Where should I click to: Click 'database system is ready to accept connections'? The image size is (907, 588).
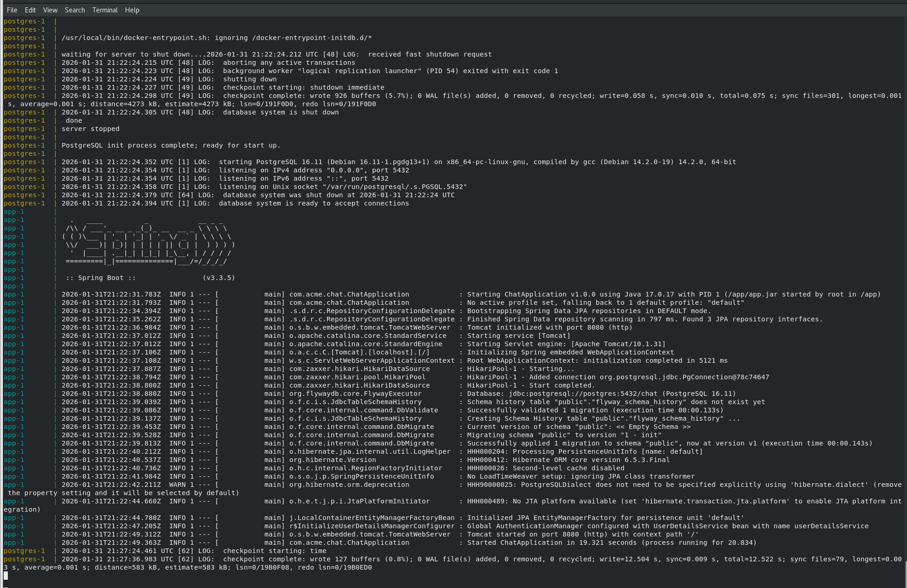pos(314,203)
